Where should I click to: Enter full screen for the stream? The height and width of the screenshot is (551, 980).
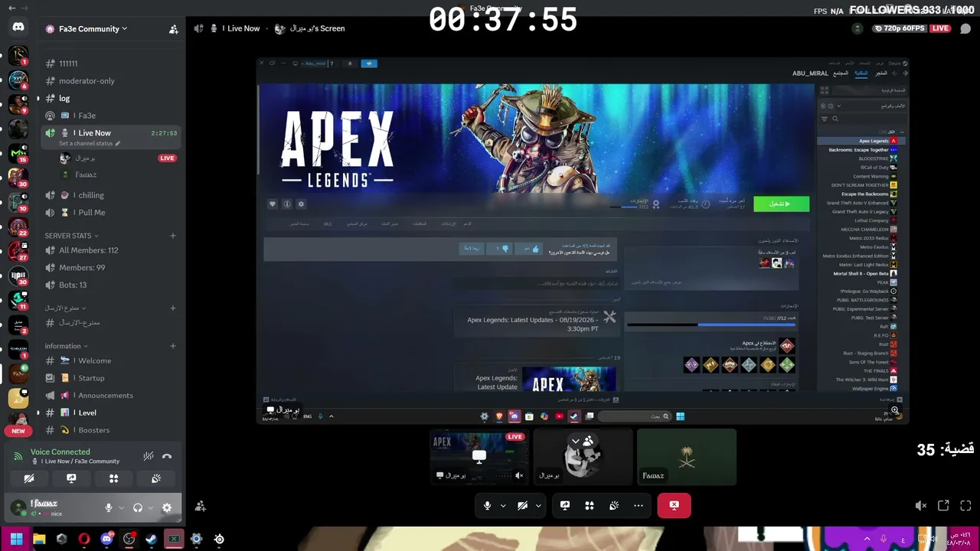965,506
